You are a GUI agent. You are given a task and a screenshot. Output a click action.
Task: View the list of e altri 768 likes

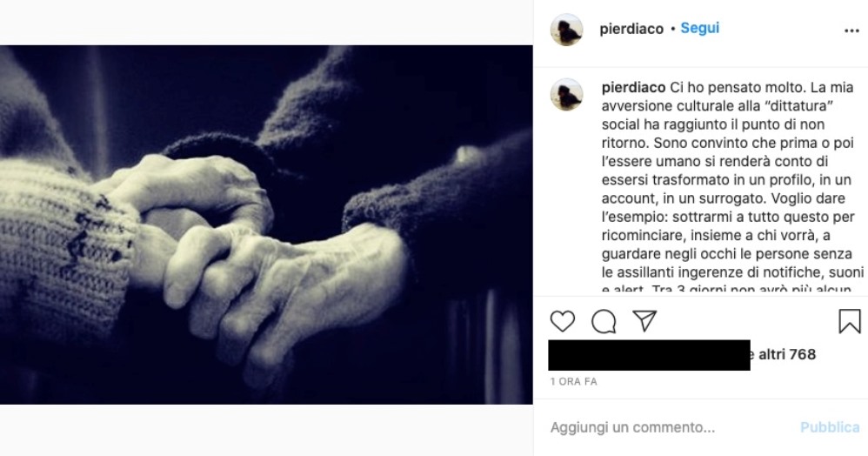(783, 354)
